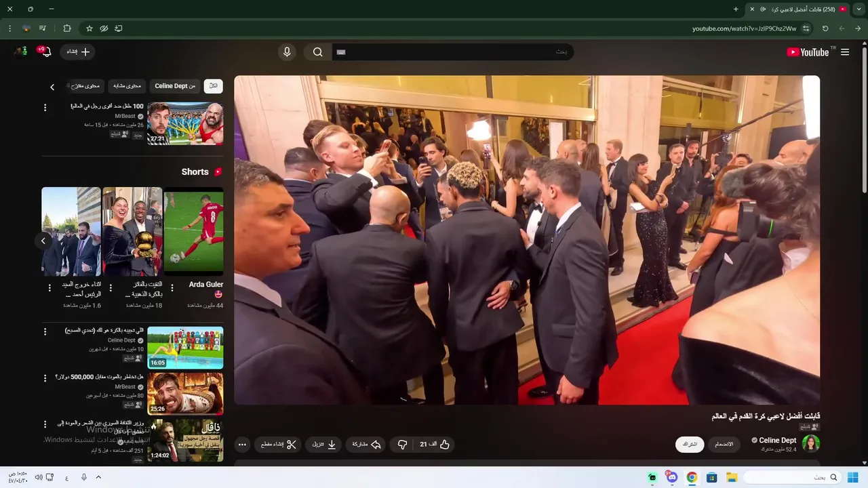Open the 1:24:02 video thumbnail

[185, 441]
